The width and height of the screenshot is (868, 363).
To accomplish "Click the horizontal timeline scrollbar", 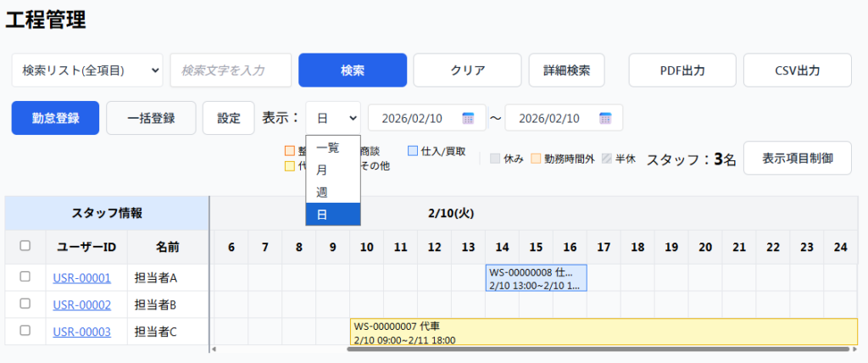I will click(593, 349).
